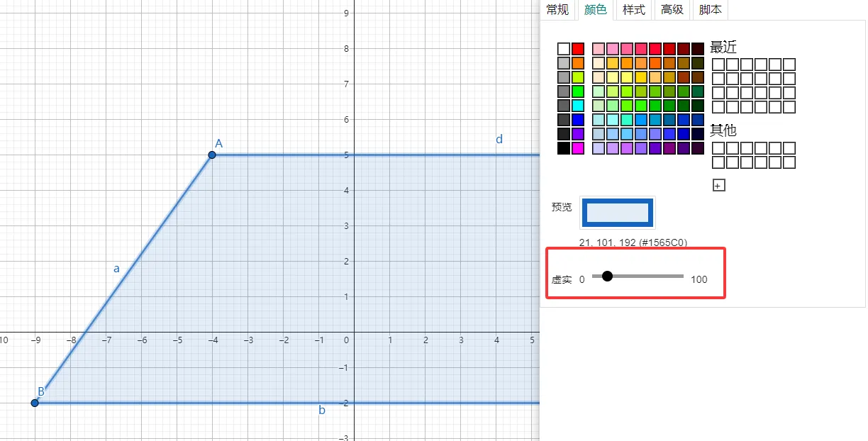Choose the orange swatch below red
868x441 pixels.
(x=578, y=63)
